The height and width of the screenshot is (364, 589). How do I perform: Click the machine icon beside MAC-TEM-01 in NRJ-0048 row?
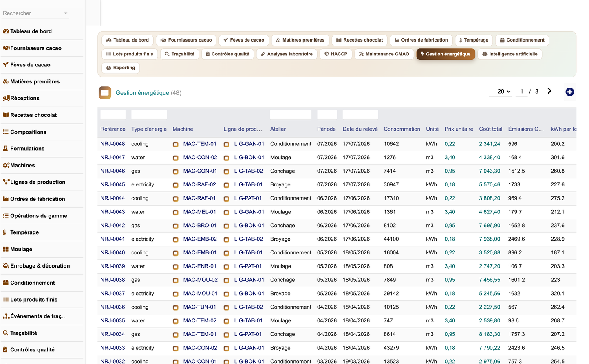176,145
